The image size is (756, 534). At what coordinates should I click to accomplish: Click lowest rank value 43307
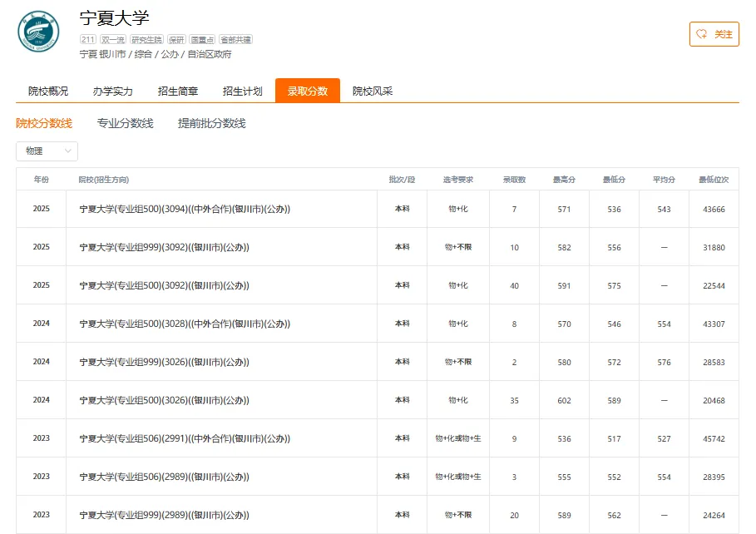point(714,324)
